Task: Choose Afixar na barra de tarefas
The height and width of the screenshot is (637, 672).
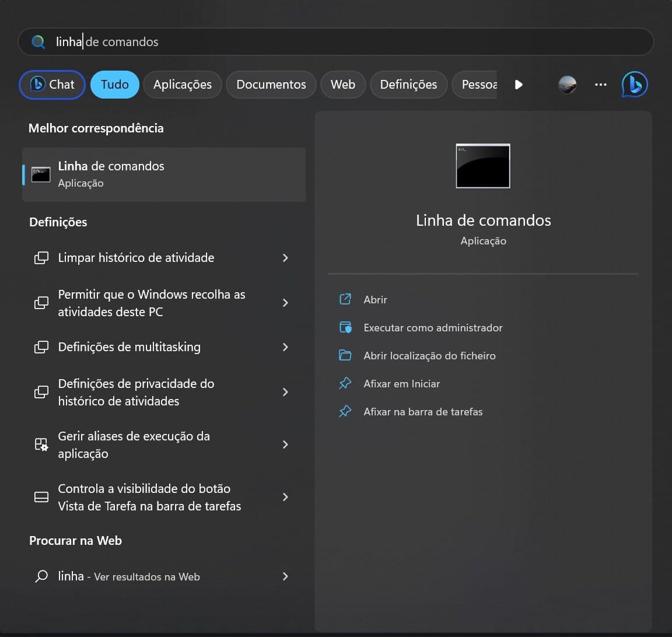Action: [422, 412]
